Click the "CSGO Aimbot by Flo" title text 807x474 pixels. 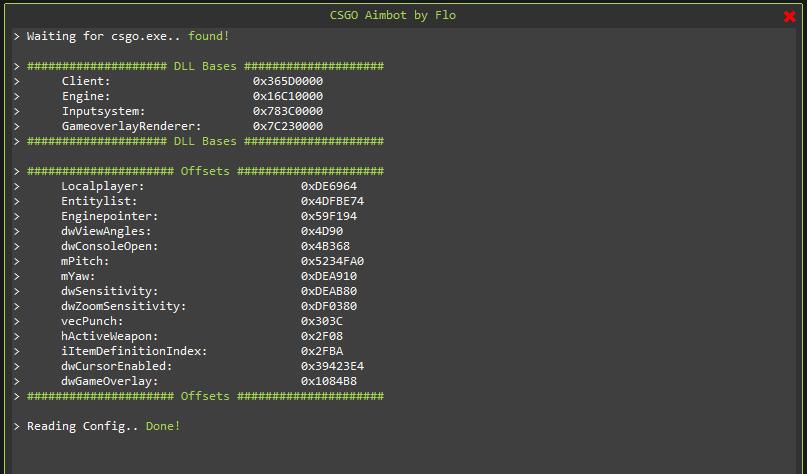393,15
